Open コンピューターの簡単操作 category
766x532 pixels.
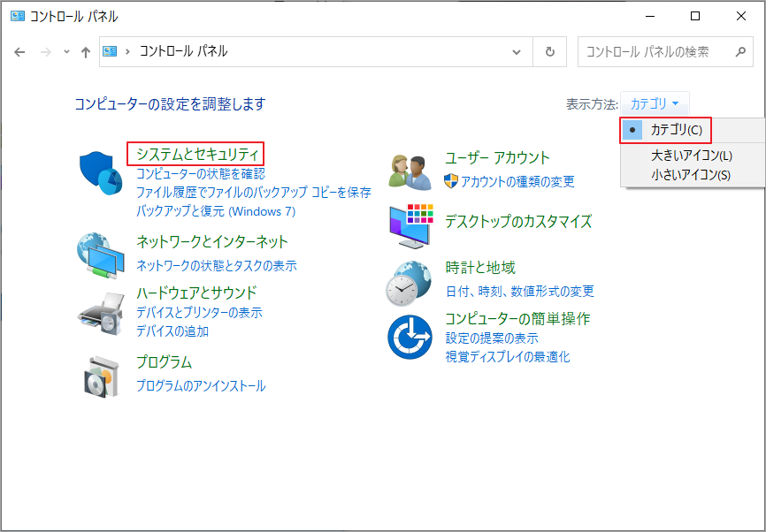(x=517, y=318)
